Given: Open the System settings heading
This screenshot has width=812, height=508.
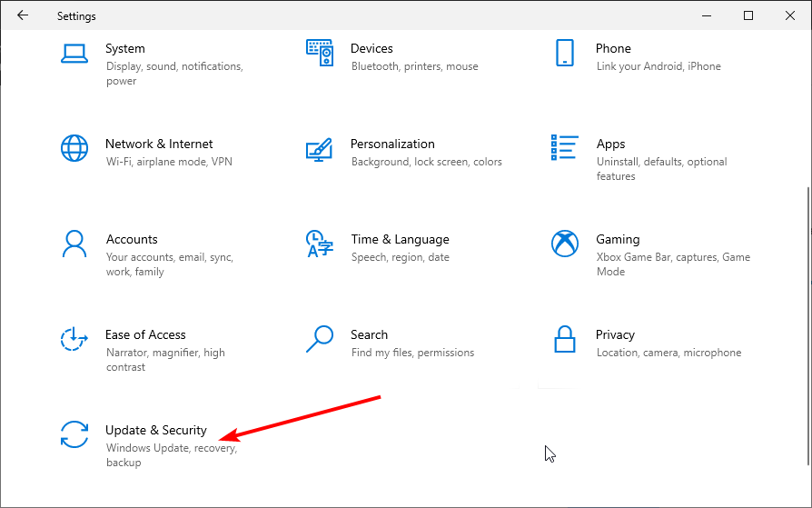Looking at the screenshot, I should tap(125, 49).
